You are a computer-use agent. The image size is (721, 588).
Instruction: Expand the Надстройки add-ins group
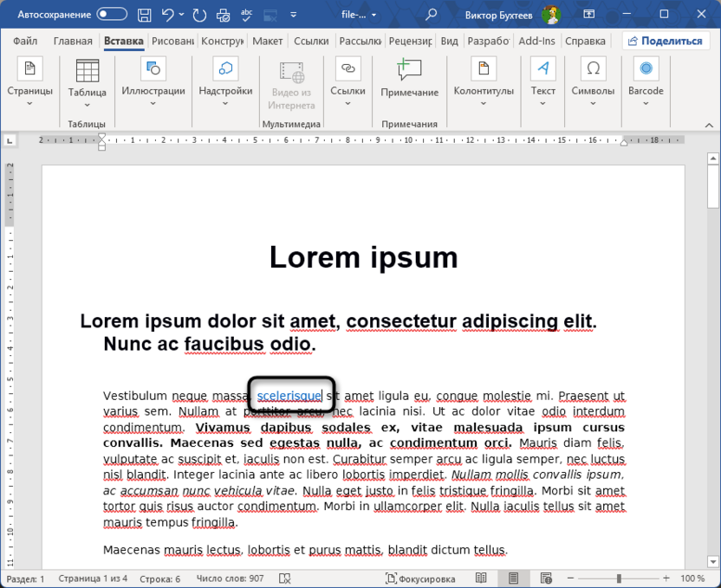click(x=225, y=81)
